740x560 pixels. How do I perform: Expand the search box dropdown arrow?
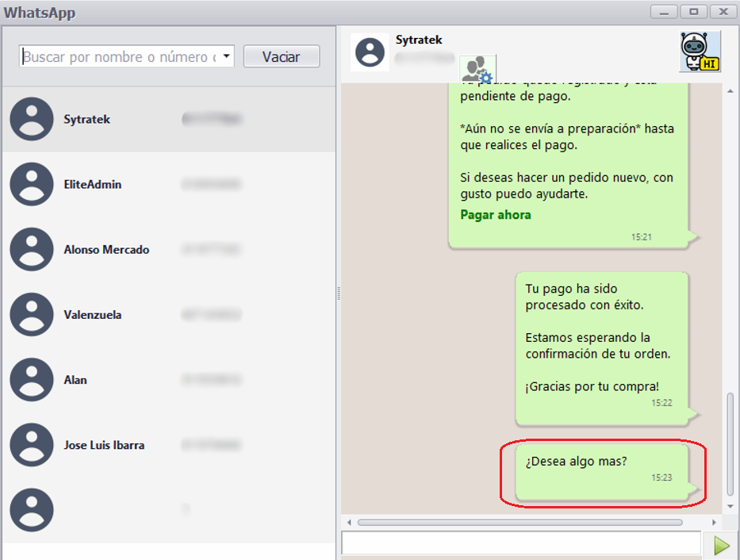[227, 57]
